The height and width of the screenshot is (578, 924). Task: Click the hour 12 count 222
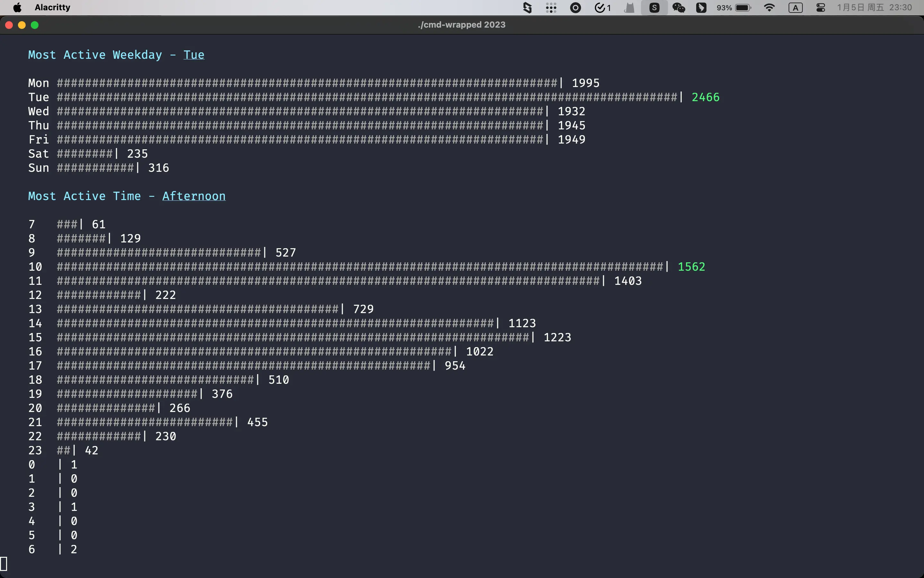pos(166,295)
